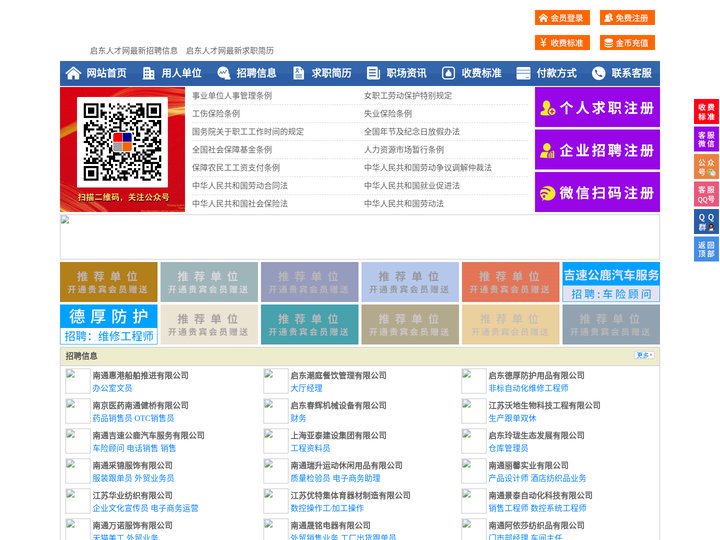Open 工伤保险条例 link
Viewport: 720px width, 540px height.
[216, 113]
